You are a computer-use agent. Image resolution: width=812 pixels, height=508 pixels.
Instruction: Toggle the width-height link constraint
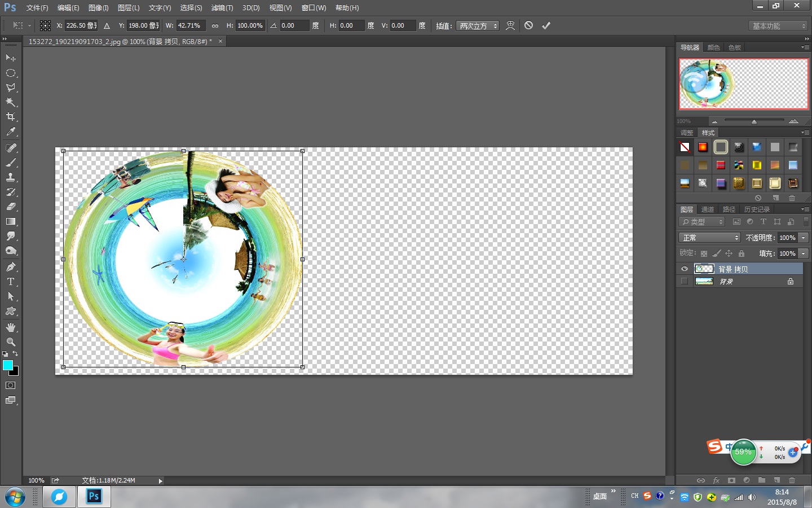pos(215,26)
